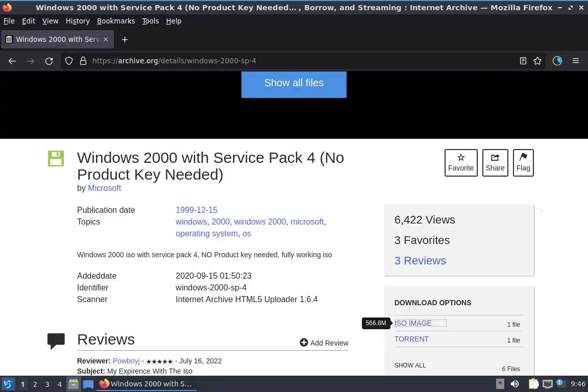The image size is (588, 392).
Task: Show site security lock info
Action: click(83, 61)
